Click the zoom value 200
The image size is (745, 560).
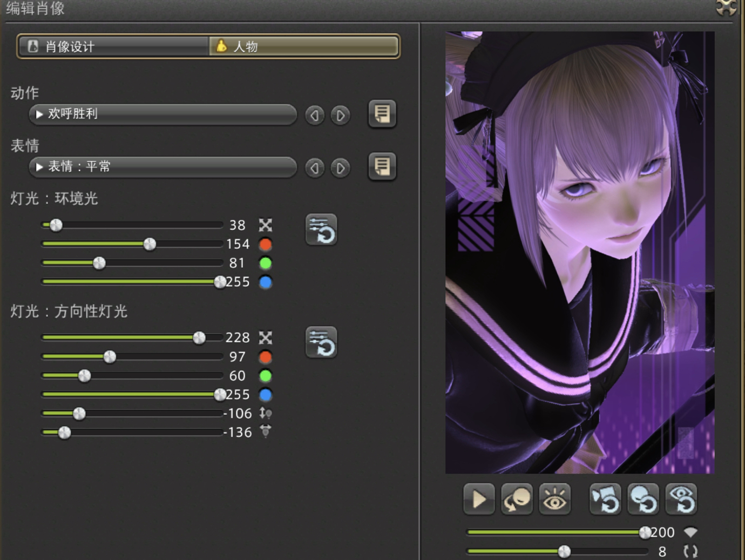pyautogui.click(x=663, y=532)
